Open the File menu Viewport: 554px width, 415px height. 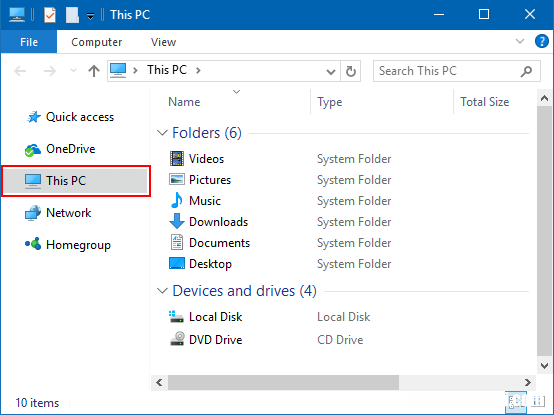point(29,42)
